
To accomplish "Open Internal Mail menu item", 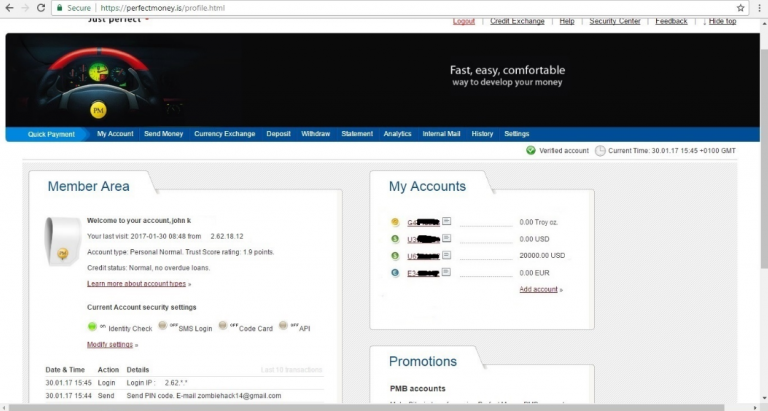I will (441, 134).
